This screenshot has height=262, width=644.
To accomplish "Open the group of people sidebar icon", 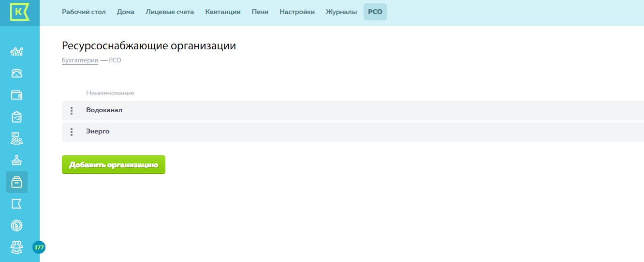I will [x=16, y=247].
